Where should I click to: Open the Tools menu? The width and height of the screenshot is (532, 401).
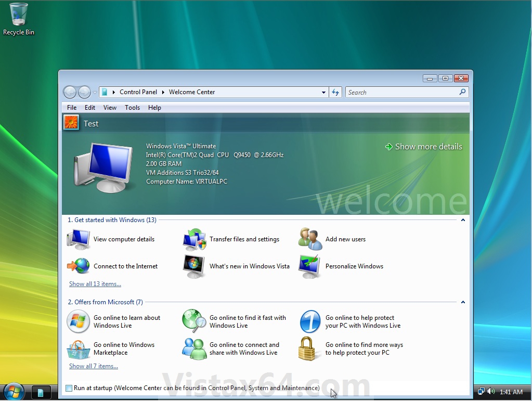tap(132, 108)
